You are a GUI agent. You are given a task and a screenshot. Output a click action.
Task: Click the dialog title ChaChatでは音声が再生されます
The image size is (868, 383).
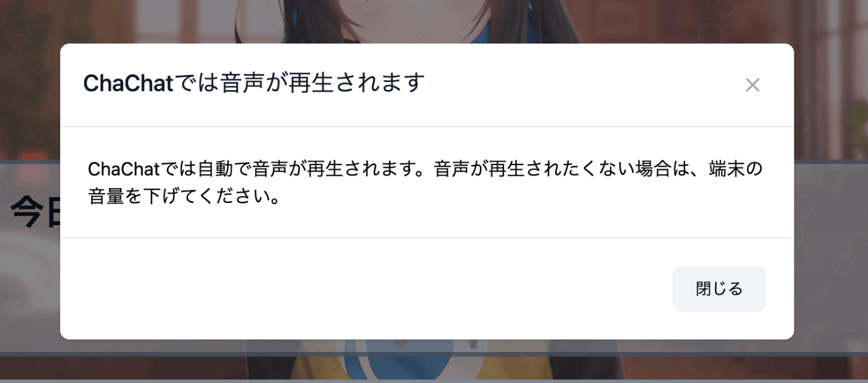click(254, 83)
